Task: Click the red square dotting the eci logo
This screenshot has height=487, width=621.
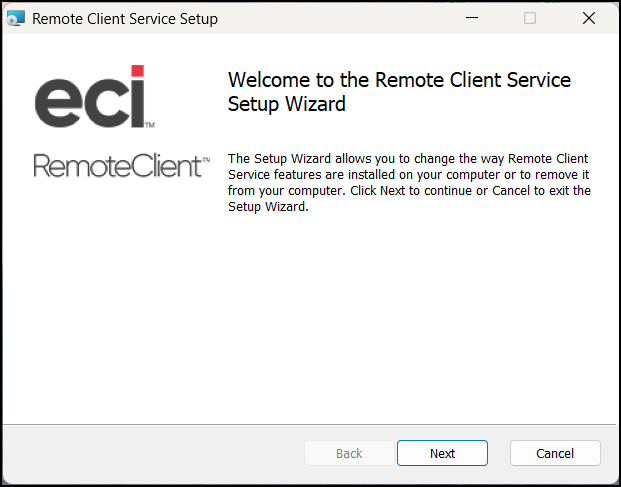Action: tap(137, 71)
